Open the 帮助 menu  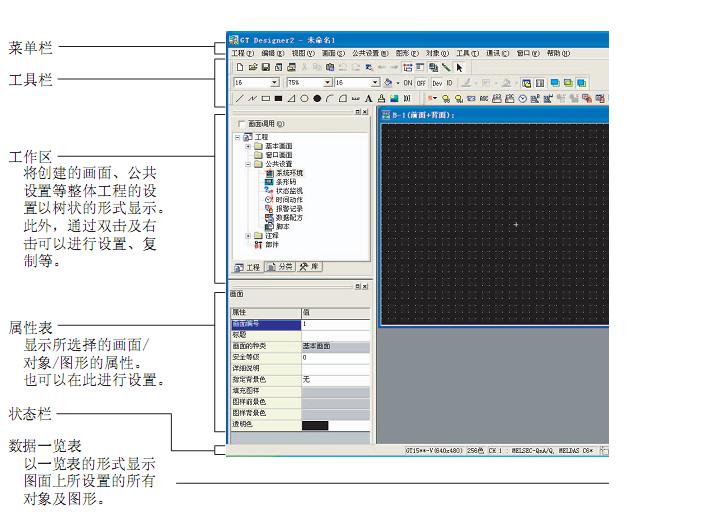click(559, 52)
